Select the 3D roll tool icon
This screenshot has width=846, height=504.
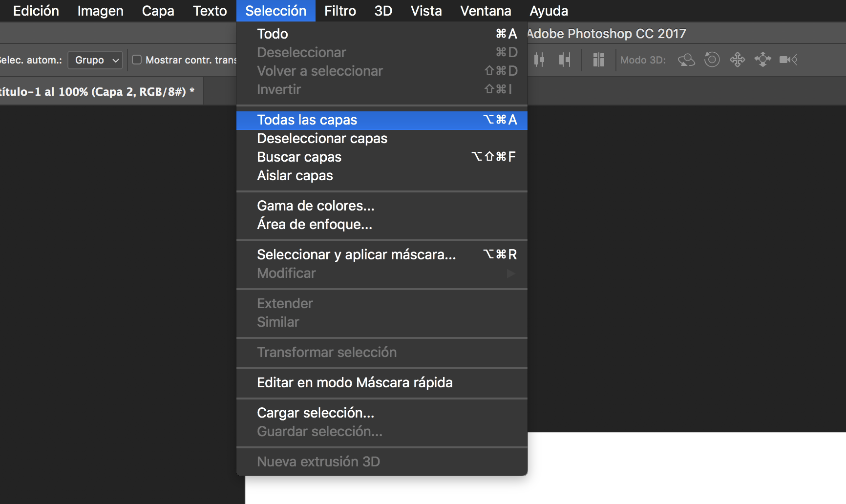pos(712,60)
